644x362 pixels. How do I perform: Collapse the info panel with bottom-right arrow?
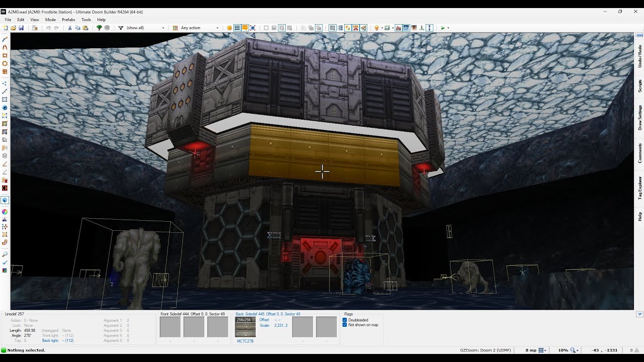(639, 314)
